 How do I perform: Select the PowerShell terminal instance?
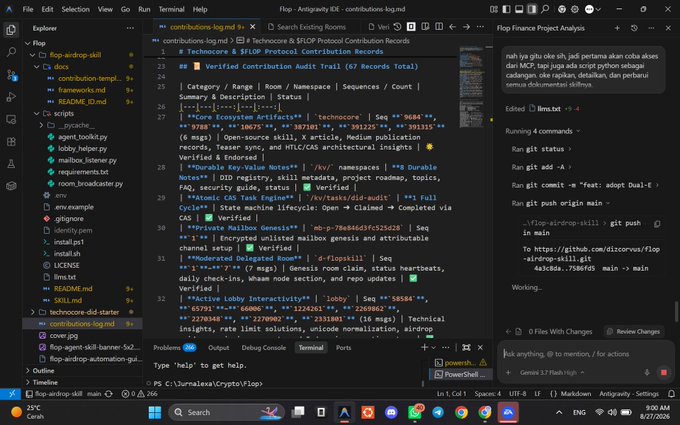461,375
